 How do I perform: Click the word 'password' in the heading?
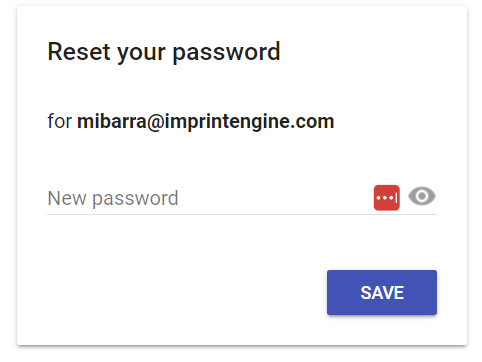coord(226,53)
